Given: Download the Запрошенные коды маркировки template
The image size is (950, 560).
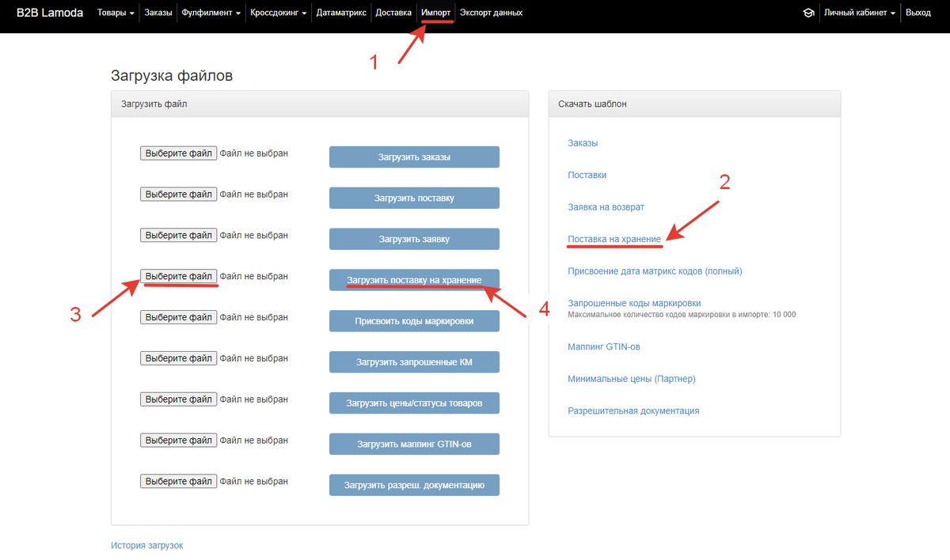Looking at the screenshot, I should coord(634,303).
